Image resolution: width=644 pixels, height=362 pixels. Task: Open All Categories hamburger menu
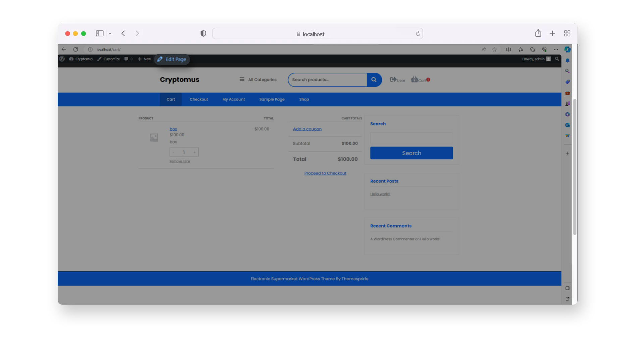[242, 79]
